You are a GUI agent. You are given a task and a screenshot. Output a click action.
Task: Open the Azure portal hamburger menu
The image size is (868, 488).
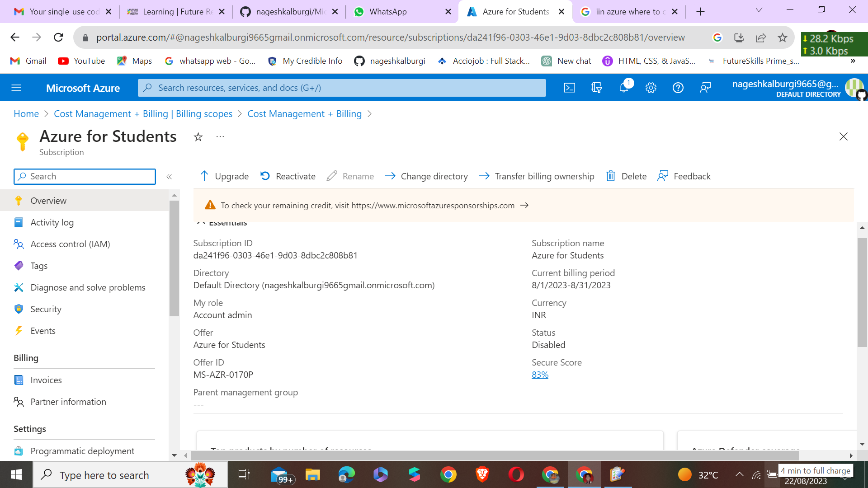click(16, 88)
